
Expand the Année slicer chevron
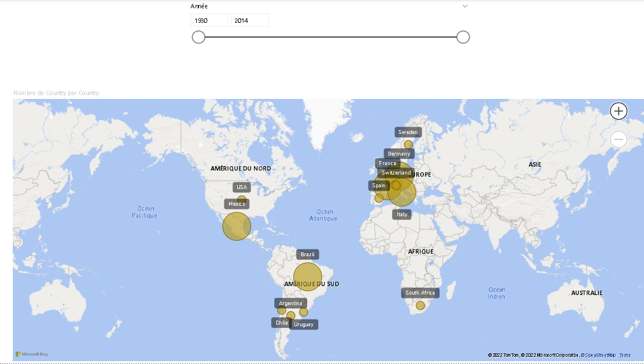click(465, 7)
